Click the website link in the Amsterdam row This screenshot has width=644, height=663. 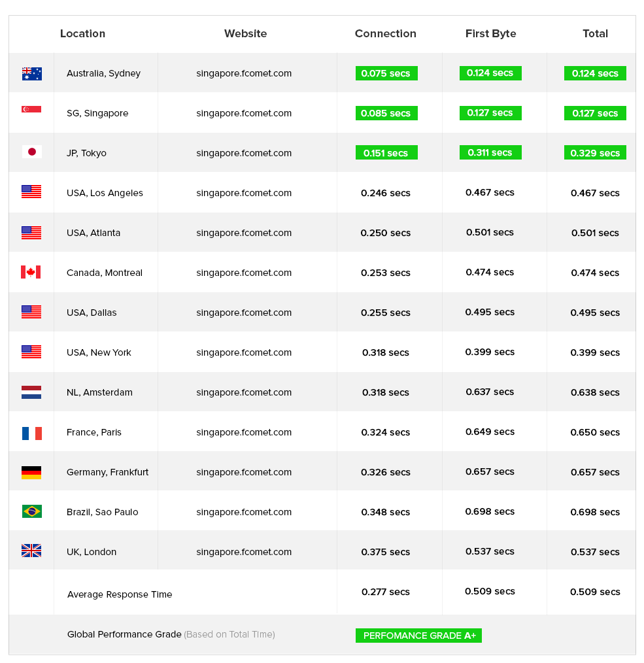coord(244,392)
